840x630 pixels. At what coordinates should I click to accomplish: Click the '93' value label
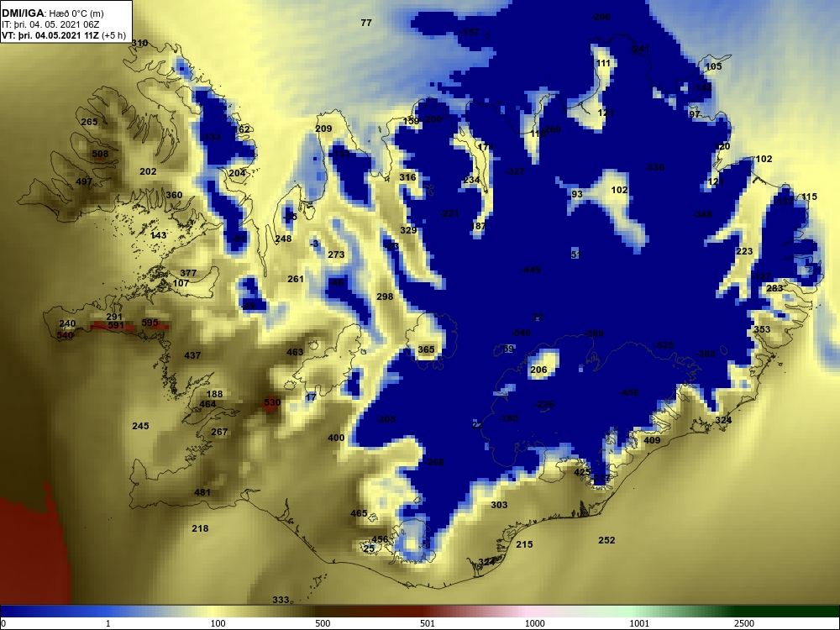click(577, 194)
